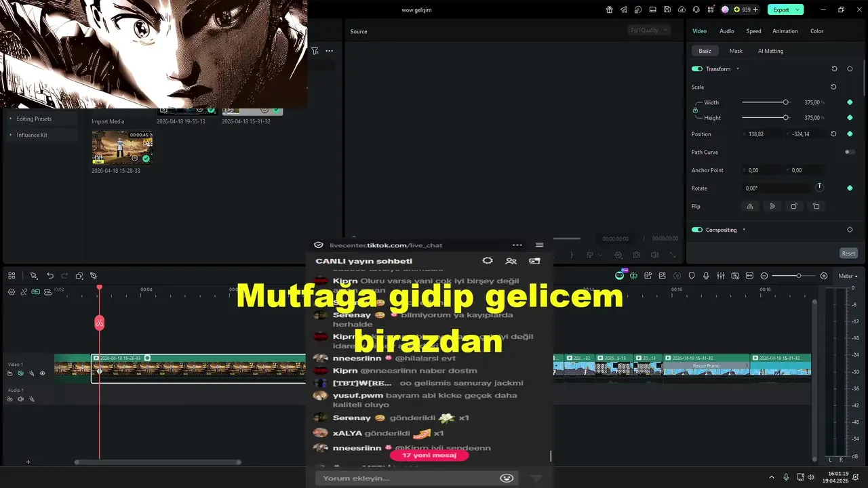The height and width of the screenshot is (488, 868).
Task: Open the customer support headset icon
Action: (x=696, y=9)
